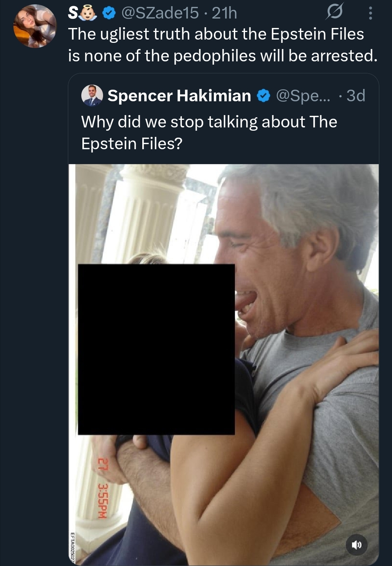
Task: Click the Spencer Hakimian avatar icon
Action: click(x=92, y=95)
